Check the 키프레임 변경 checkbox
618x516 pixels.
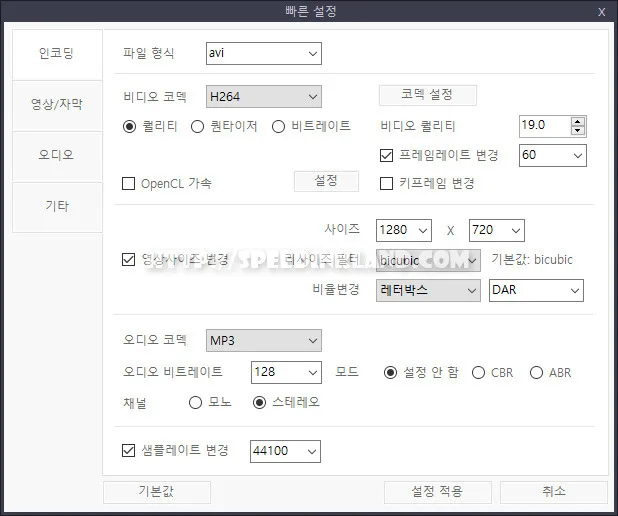[386, 183]
